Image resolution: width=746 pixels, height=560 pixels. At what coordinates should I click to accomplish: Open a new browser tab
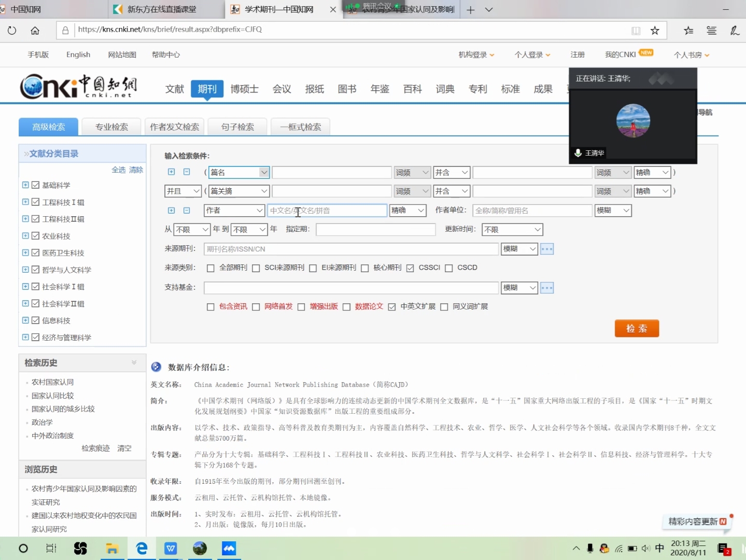[x=470, y=10]
